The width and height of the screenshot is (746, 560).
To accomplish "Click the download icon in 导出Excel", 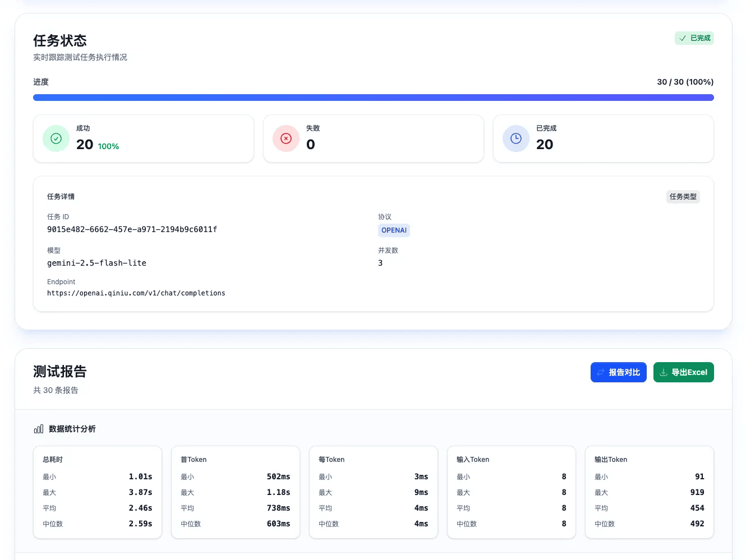I will 664,372.
